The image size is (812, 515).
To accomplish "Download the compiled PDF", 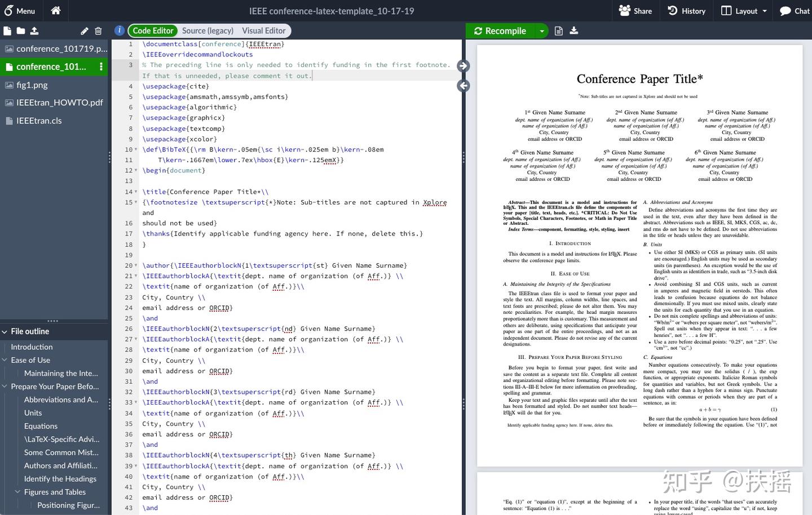I will (574, 31).
